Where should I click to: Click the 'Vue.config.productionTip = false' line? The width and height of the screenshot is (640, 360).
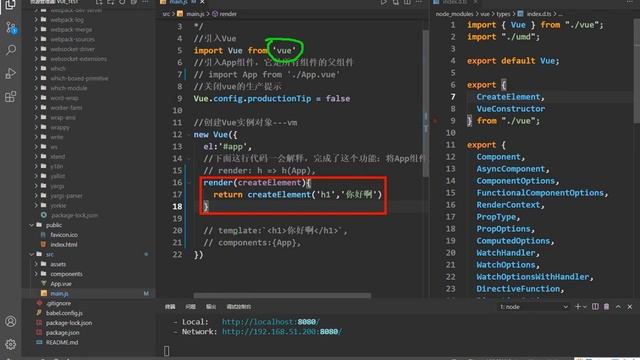coord(271,98)
